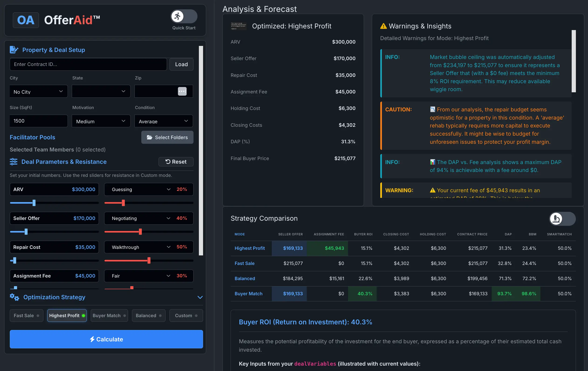The width and height of the screenshot is (588, 371).
Task: Click the Deal Parameters sliders icon
Action: point(14,161)
